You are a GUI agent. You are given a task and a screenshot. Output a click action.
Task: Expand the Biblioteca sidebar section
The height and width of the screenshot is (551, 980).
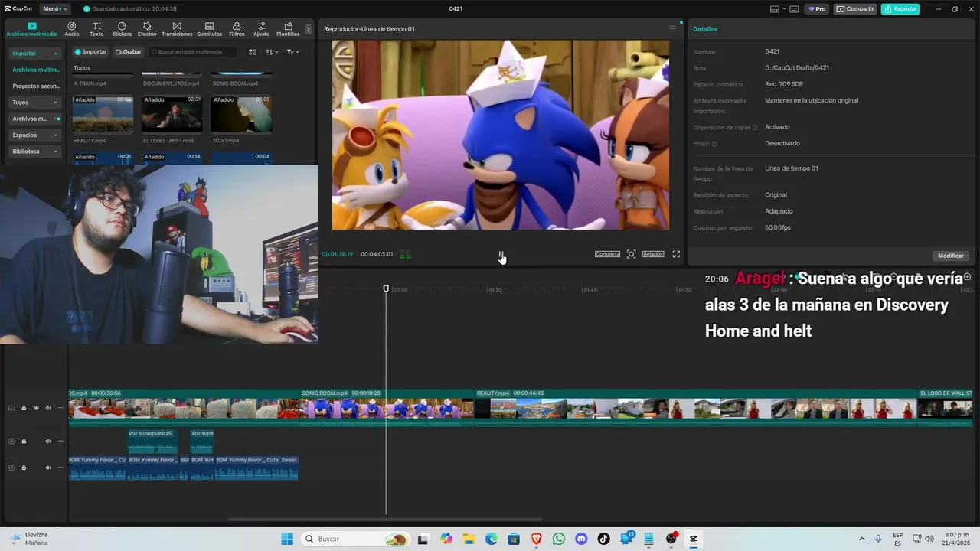pyautogui.click(x=34, y=152)
